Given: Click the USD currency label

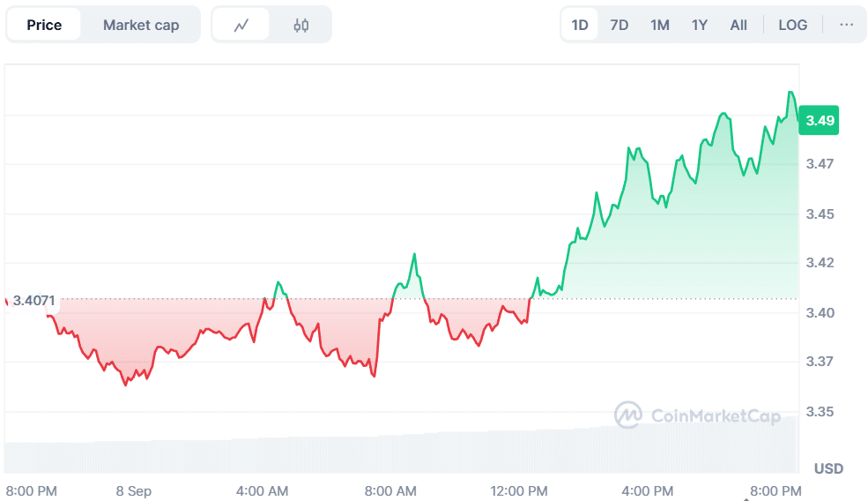Looking at the screenshot, I should (x=828, y=468).
